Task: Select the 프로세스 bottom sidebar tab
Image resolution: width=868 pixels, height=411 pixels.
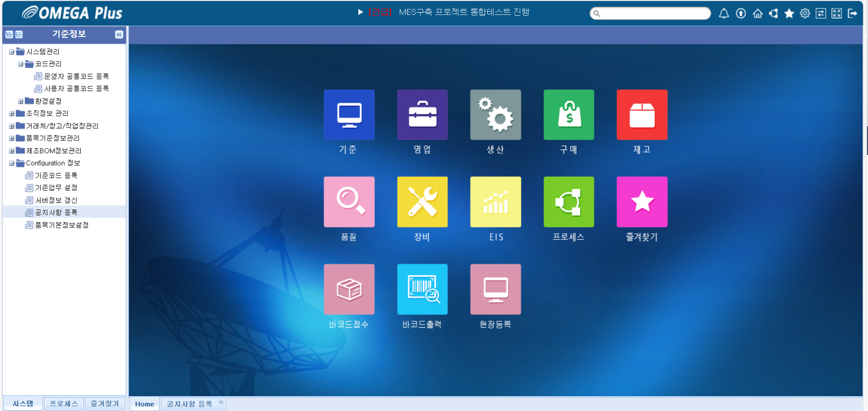Action: click(x=64, y=404)
